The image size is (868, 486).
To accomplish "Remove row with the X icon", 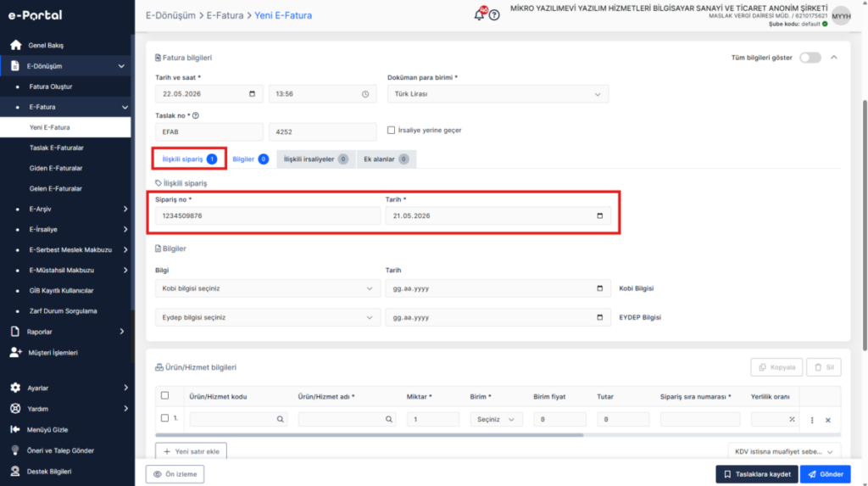I will 828,420.
